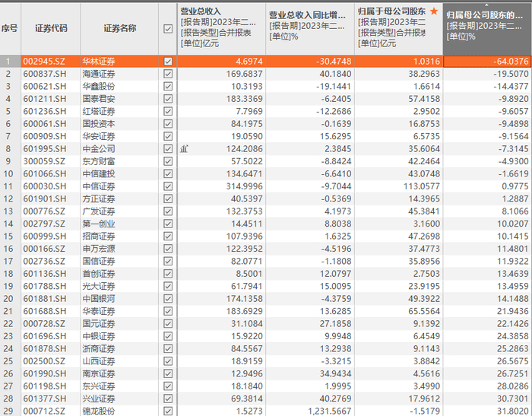Click growth value 40.1840 for 海通证券
The height and width of the screenshot is (416, 532).
(335, 74)
